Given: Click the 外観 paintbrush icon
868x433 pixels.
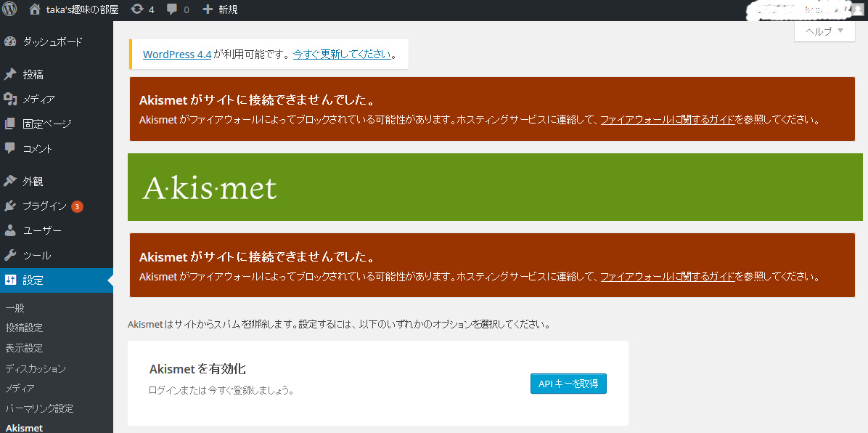Looking at the screenshot, I should tap(10, 182).
